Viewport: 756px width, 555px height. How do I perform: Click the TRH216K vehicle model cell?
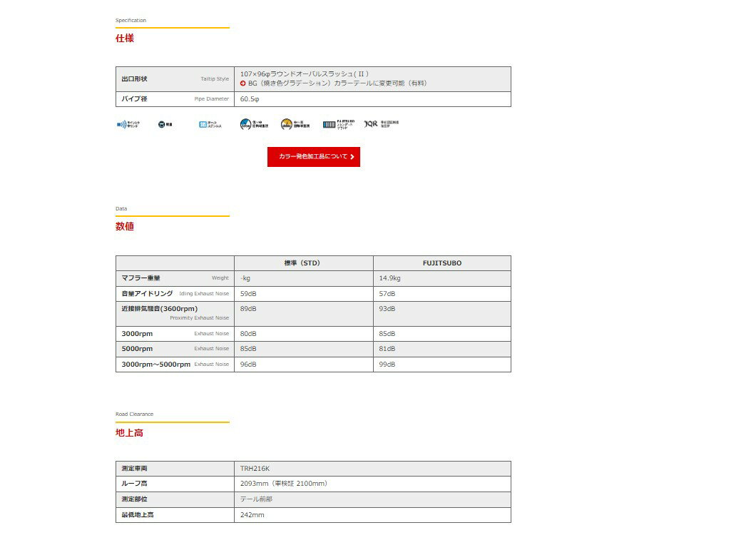click(x=255, y=469)
